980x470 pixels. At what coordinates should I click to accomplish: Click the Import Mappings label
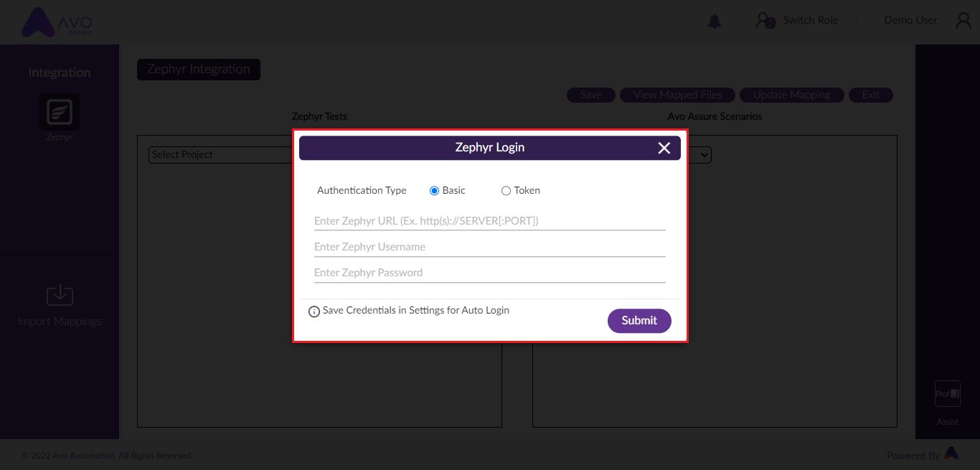click(x=60, y=321)
